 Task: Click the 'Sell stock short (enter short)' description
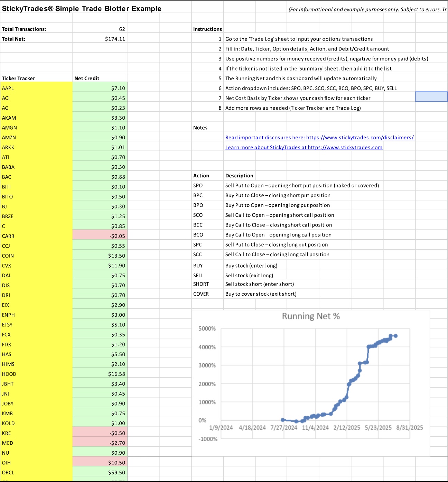tap(260, 284)
